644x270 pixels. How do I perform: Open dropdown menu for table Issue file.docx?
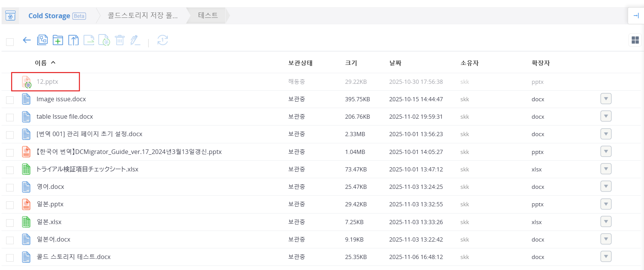606,116
